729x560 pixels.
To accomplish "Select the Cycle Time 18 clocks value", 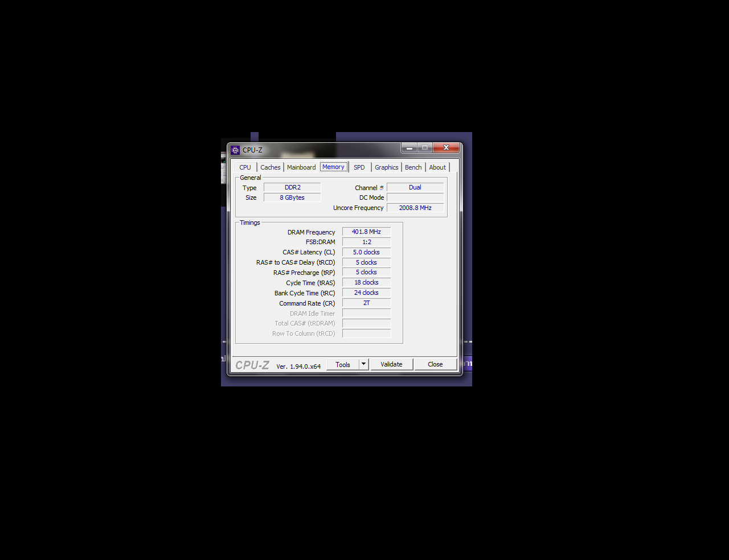I will [367, 282].
